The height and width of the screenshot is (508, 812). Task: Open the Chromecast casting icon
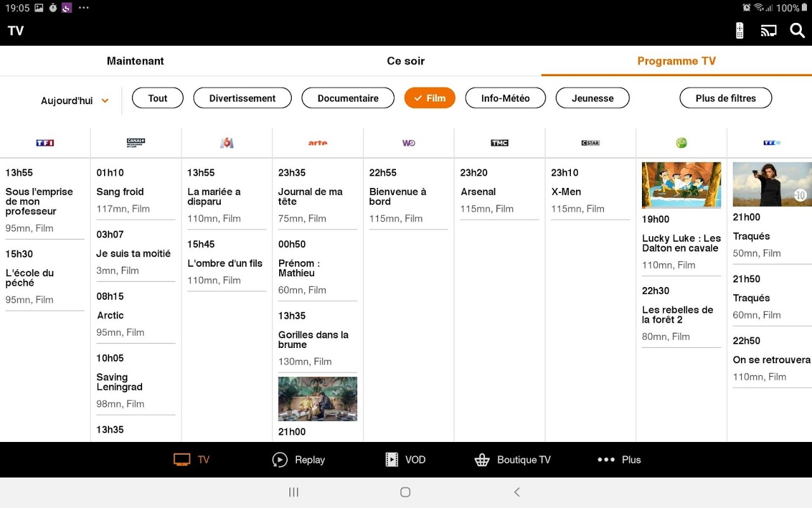coord(768,30)
